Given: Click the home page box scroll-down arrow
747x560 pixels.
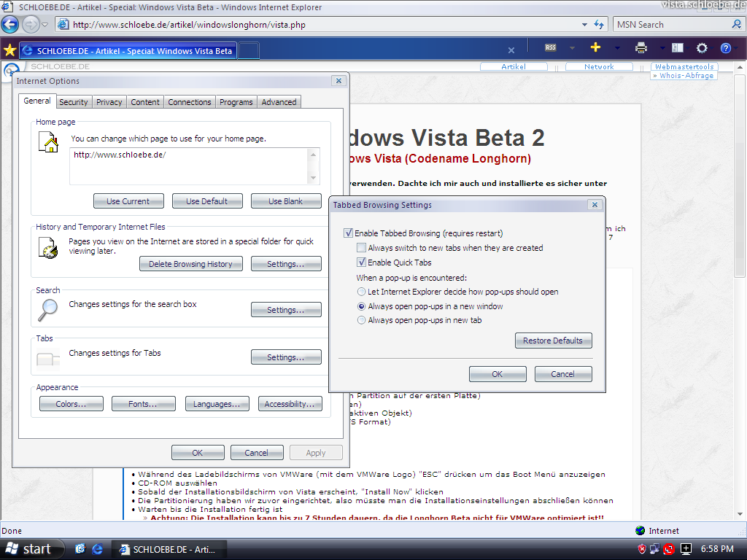Looking at the screenshot, I should pyautogui.click(x=313, y=178).
